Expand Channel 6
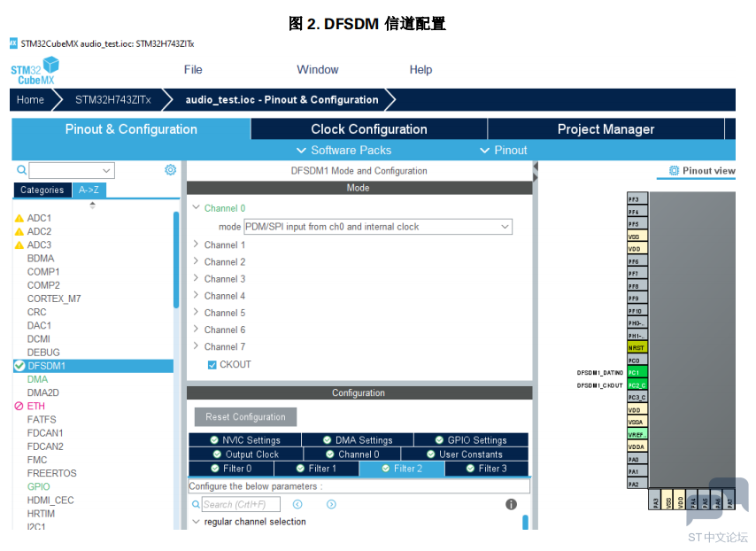 click(x=196, y=329)
